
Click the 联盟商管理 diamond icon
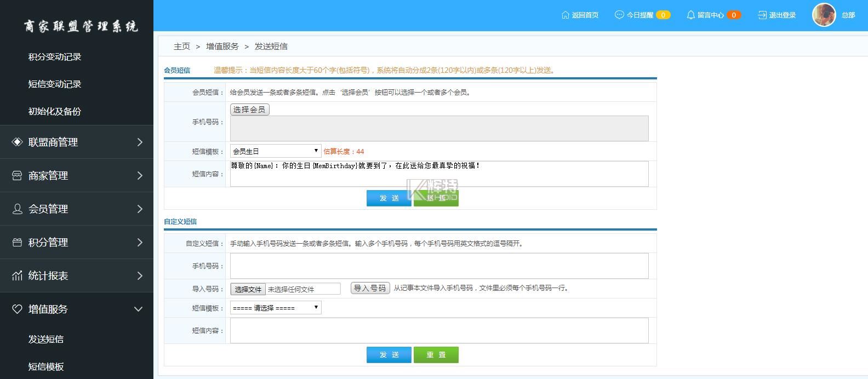pos(17,142)
